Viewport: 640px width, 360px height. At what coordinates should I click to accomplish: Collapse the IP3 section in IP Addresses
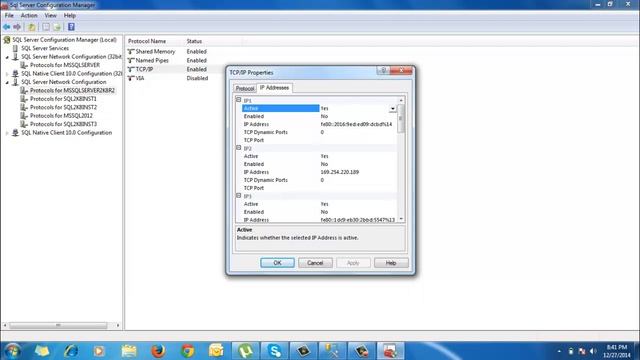click(x=239, y=196)
